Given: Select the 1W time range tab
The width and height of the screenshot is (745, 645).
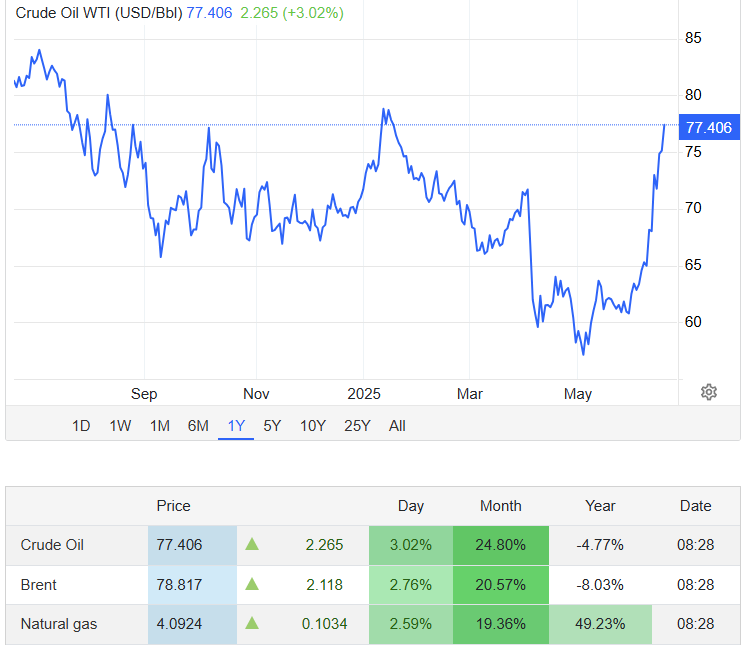Looking at the screenshot, I should 120,426.
